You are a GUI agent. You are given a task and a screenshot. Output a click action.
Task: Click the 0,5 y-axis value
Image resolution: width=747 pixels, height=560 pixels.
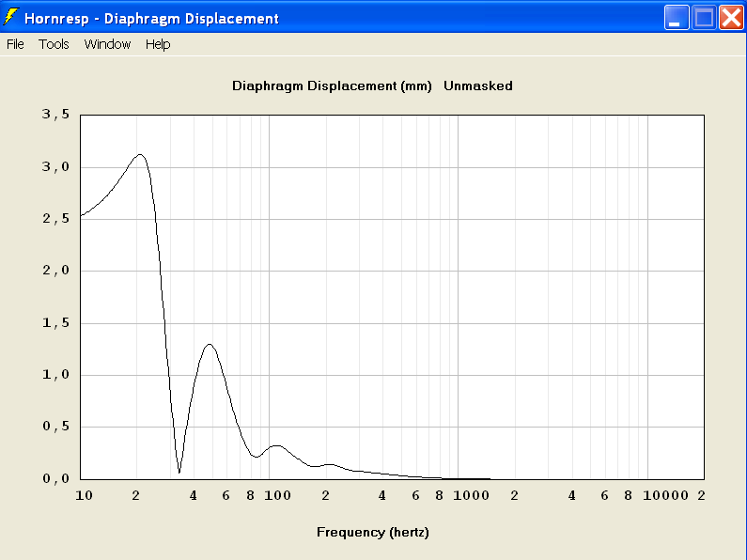point(55,427)
